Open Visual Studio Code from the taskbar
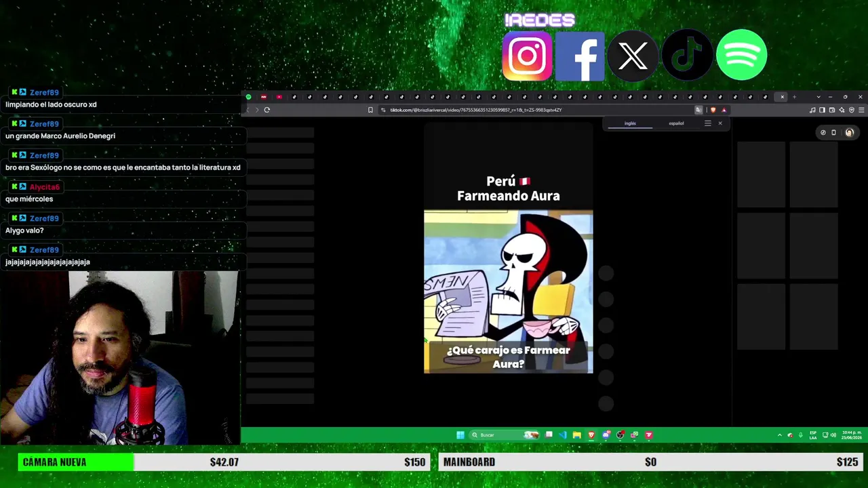This screenshot has width=868, height=488. [x=563, y=435]
